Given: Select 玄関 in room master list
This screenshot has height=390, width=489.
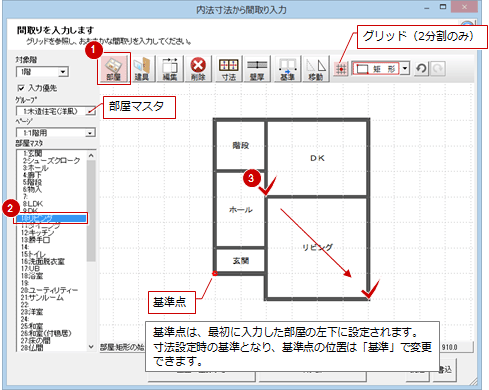Looking at the screenshot, I should 33,153.
